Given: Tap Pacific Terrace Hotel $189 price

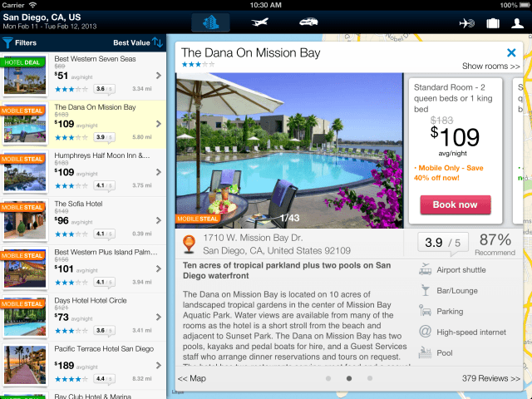Looking at the screenshot, I should click(64, 366).
